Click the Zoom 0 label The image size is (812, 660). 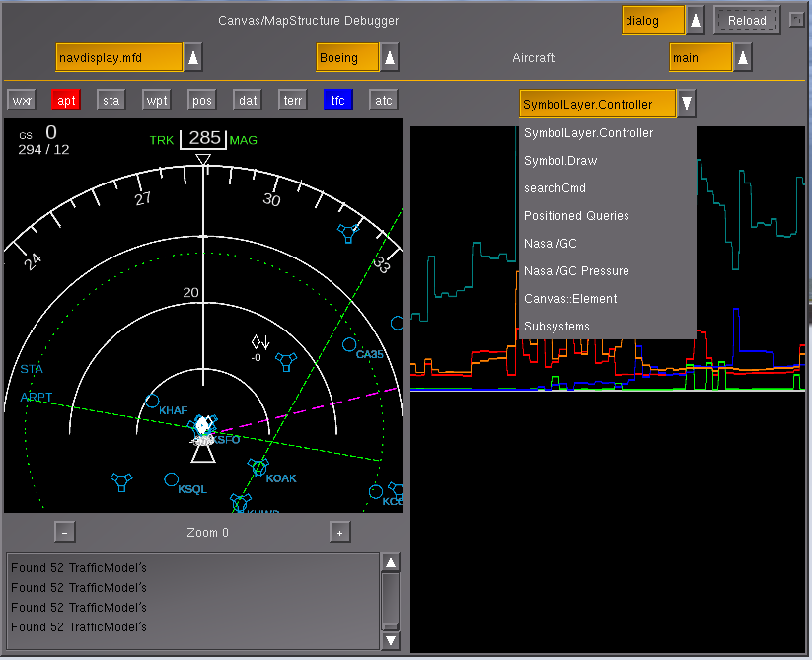point(207,532)
